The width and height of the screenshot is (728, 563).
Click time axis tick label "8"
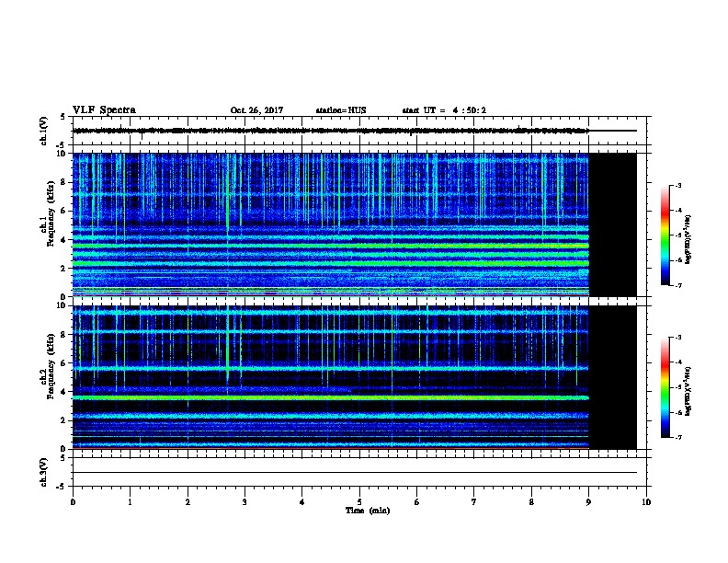(531, 501)
